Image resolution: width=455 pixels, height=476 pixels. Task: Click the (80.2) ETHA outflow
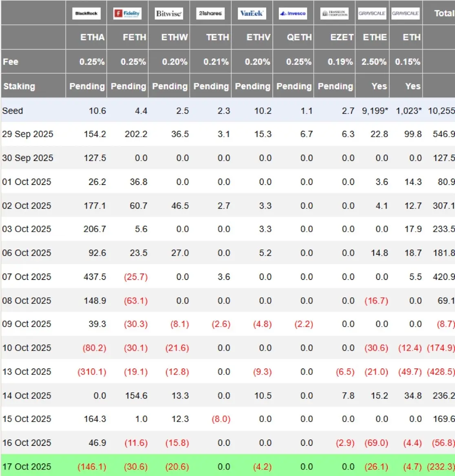(x=95, y=348)
